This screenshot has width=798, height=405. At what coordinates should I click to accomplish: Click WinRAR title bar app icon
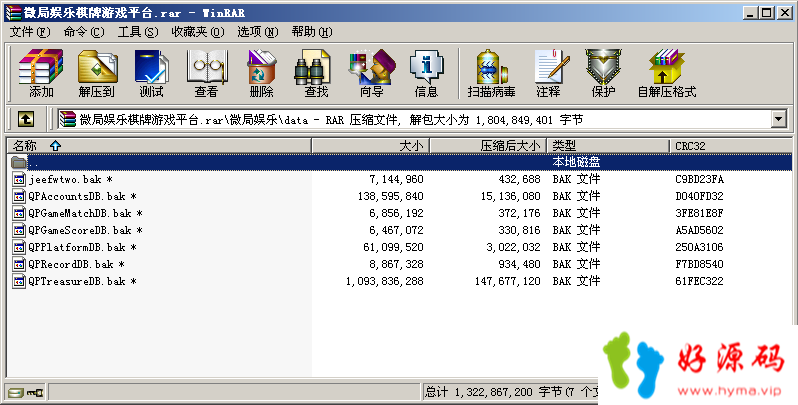[13, 13]
